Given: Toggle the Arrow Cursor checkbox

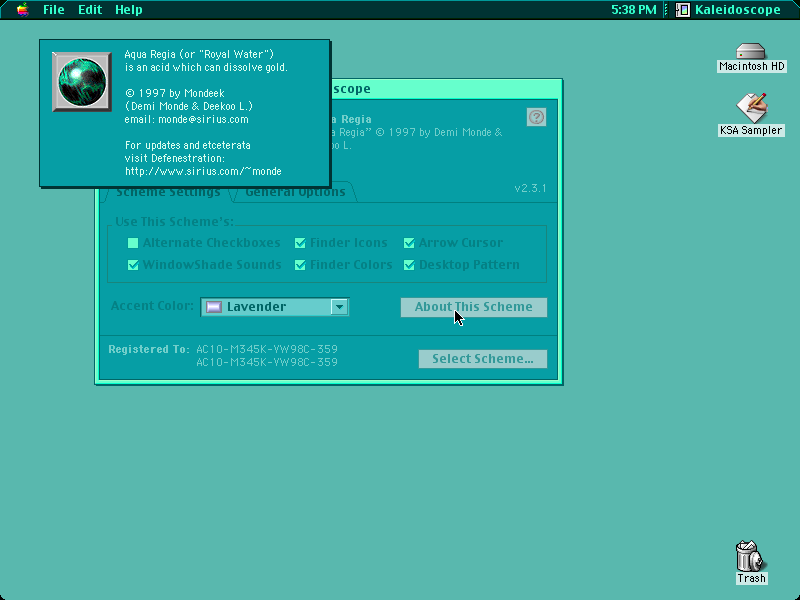Looking at the screenshot, I should point(409,243).
